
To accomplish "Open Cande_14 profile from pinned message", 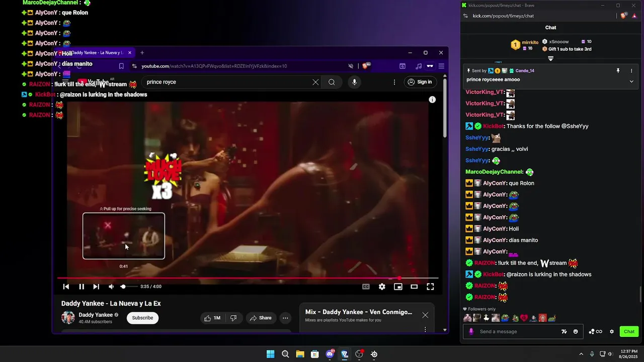I will [525, 71].
